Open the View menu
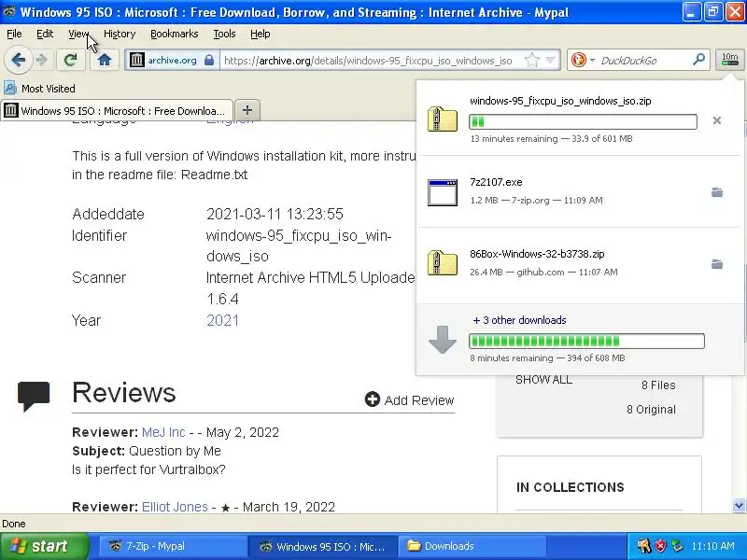 tap(78, 34)
